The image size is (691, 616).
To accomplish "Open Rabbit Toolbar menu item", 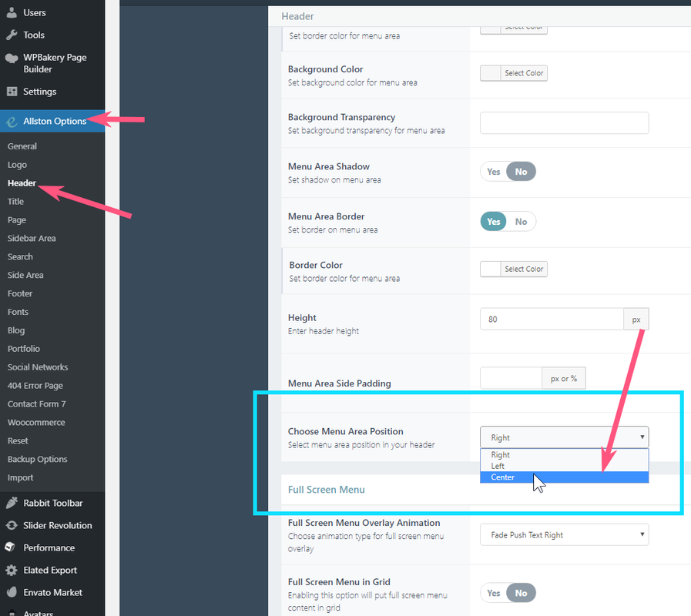I will point(52,503).
